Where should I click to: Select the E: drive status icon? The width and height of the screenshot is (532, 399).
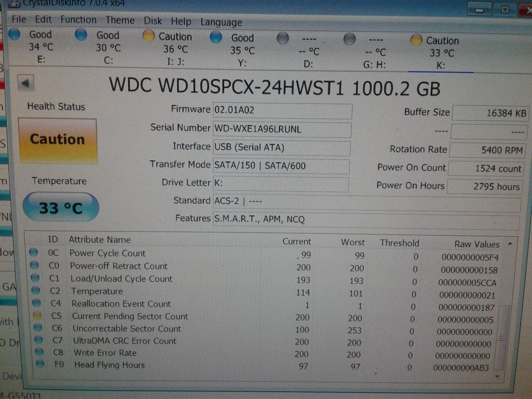click(x=15, y=34)
